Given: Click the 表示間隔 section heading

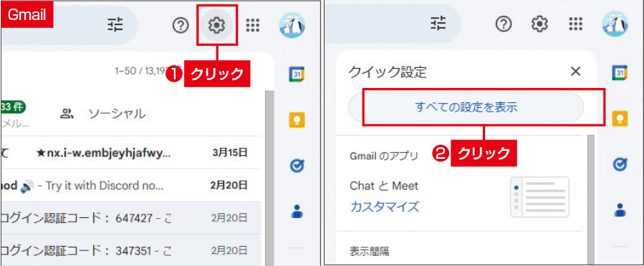Looking at the screenshot, I should [x=369, y=250].
